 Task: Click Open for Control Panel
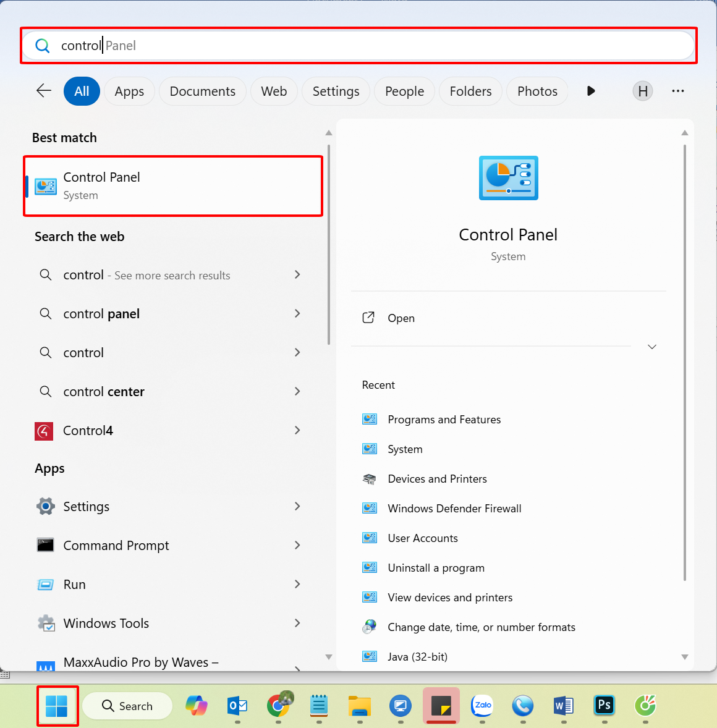(401, 318)
